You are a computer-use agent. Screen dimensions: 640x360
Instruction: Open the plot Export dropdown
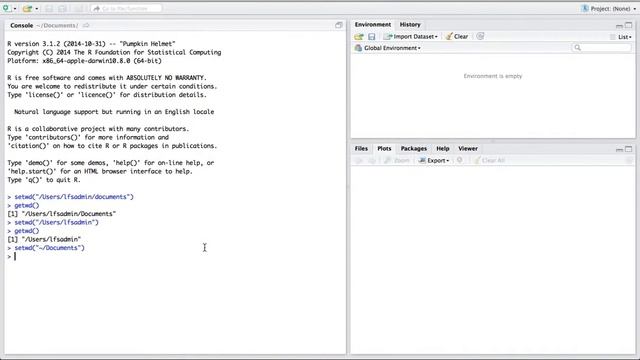tap(434, 160)
